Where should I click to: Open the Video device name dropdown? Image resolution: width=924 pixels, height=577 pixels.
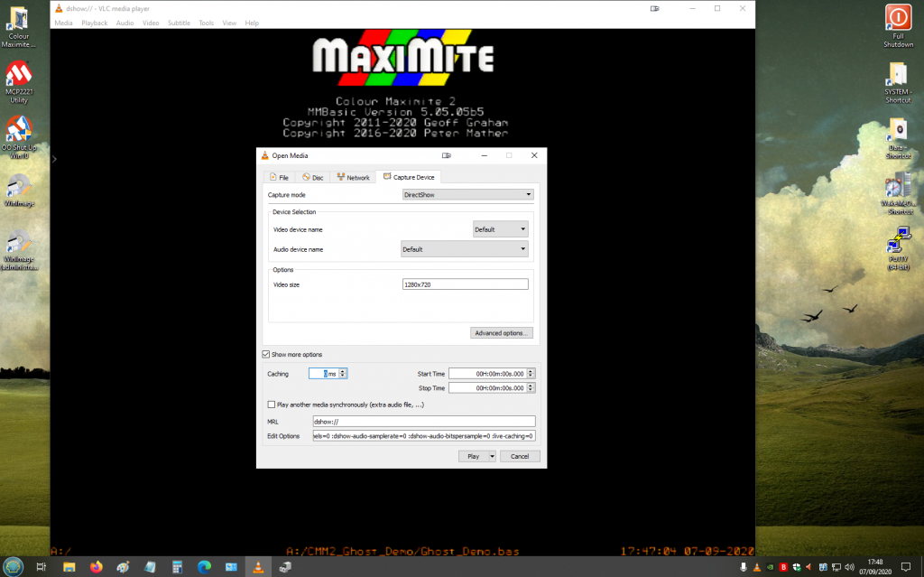click(x=500, y=229)
